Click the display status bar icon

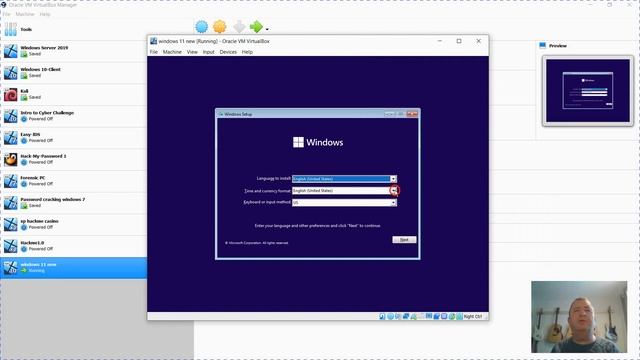coord(429,316)
